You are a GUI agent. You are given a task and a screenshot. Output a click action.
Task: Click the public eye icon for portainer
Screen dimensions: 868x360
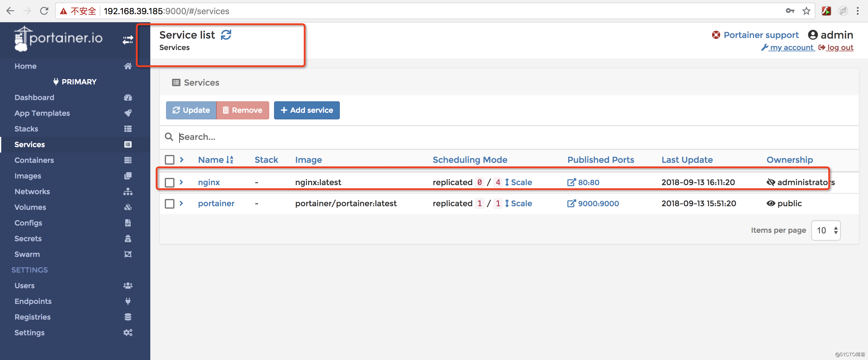click(x=771, y=204)
